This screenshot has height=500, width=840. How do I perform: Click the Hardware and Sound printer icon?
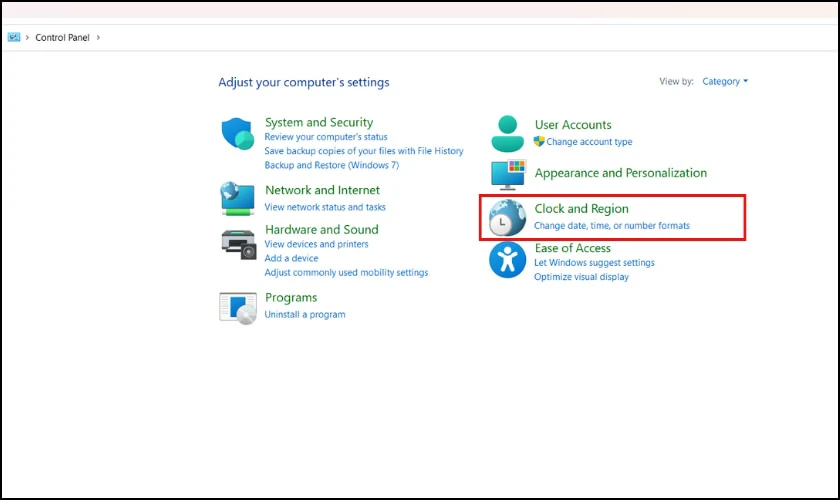(x=239, y=244)
